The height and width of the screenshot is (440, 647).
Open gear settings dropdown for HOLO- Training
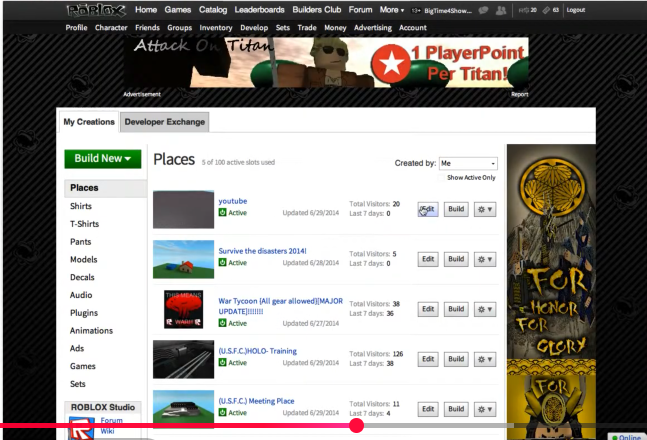(x=485, y=359)
